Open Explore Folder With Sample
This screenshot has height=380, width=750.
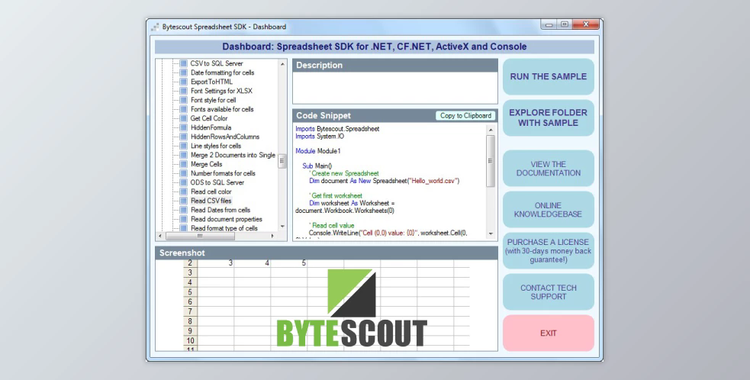point(548,118)
